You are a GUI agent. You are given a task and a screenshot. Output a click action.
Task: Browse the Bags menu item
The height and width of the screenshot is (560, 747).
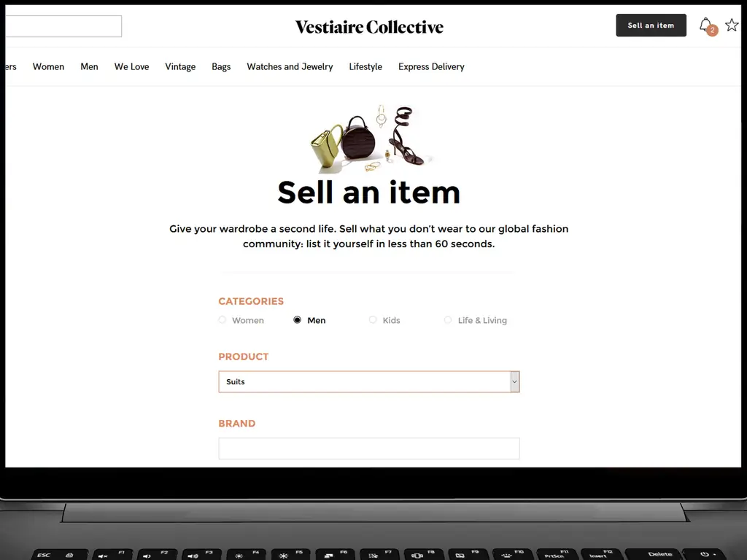point(221,66)
